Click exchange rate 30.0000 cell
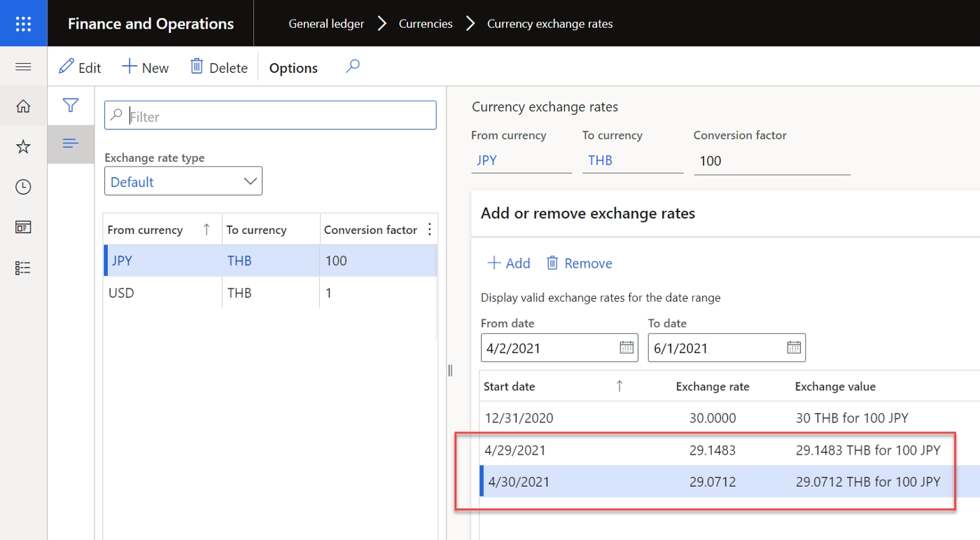 [713, 418]
